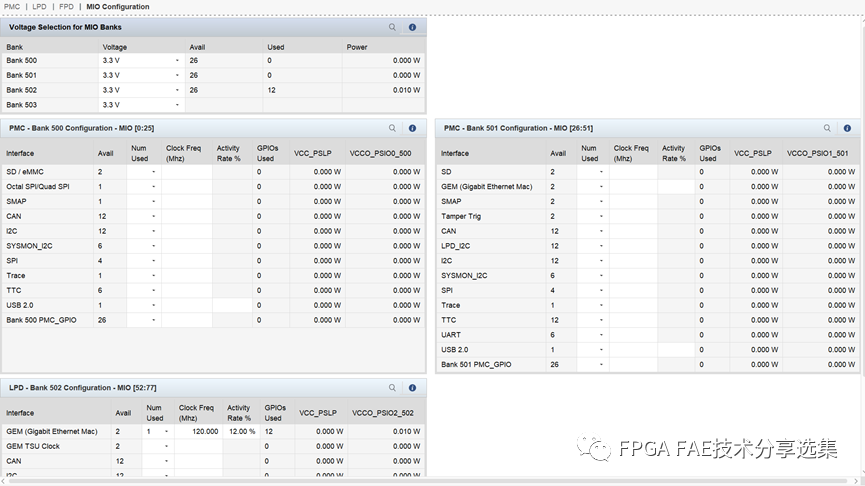Open the LPD tab
The height and width of the screenshot is (486, 865).
point(39,7)
